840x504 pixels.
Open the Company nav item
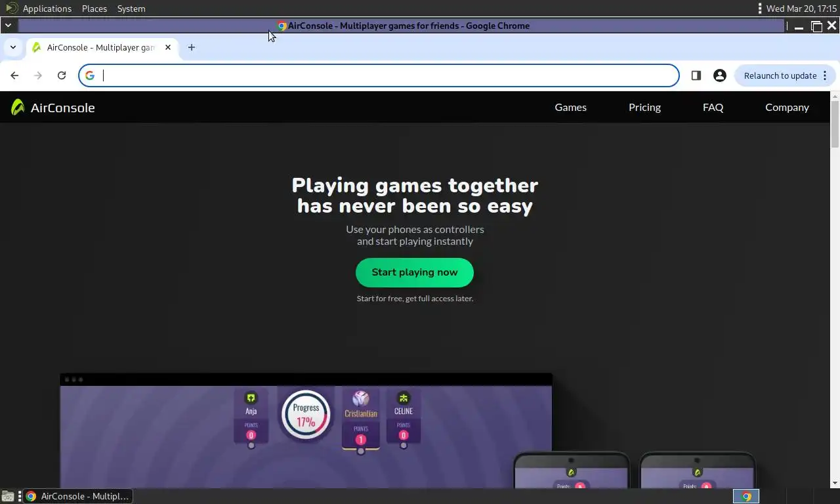coord(787,107)
